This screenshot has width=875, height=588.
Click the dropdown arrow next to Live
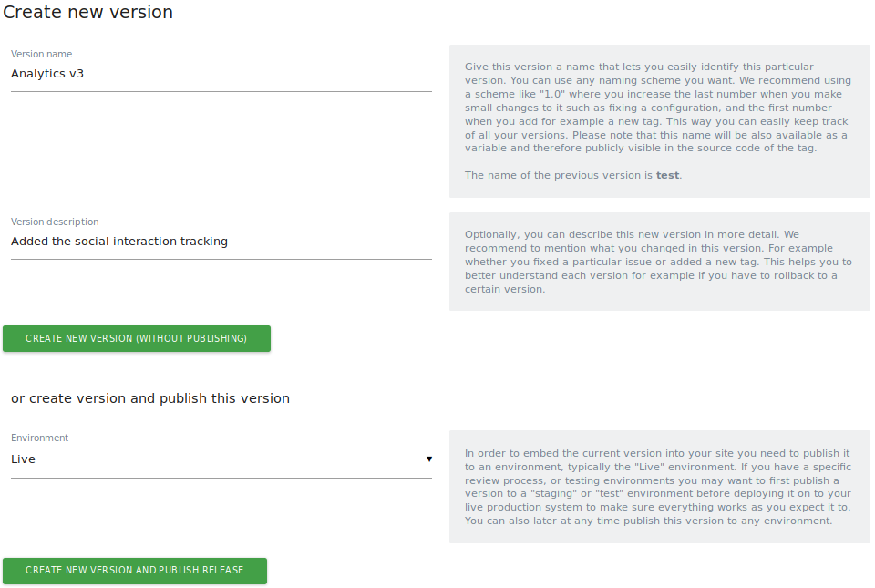428,459
